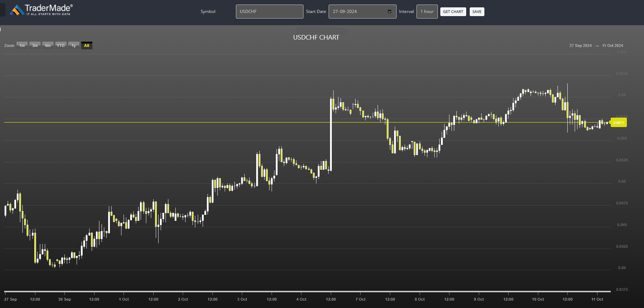Select the YTD zoom range
The image size is (644, 308).
tap(61, 45)
